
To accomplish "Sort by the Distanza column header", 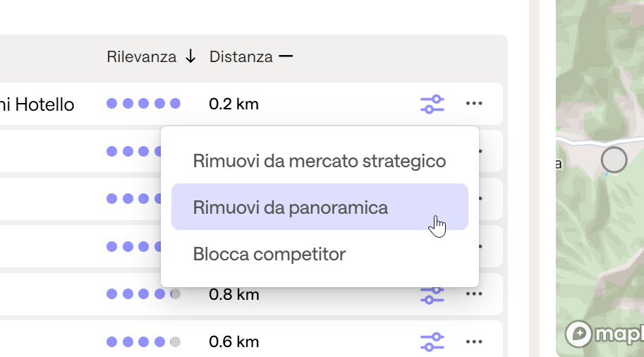I will (x=241, y=57).
